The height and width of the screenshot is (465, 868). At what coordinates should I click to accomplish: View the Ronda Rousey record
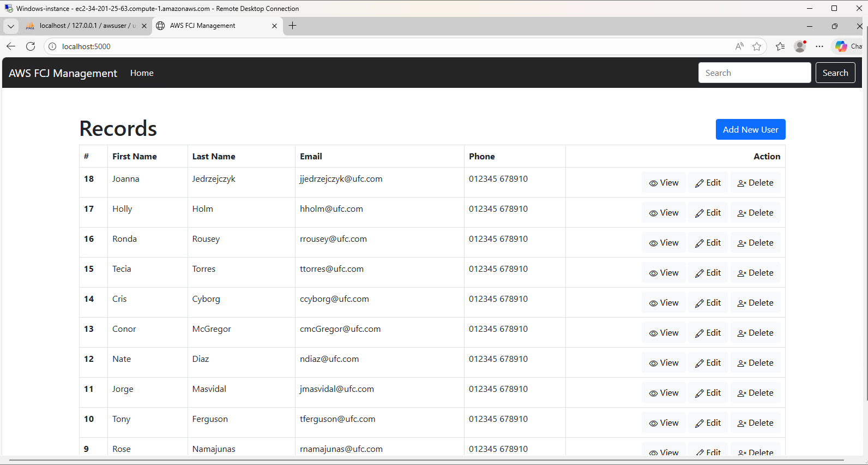click(664, 243)
